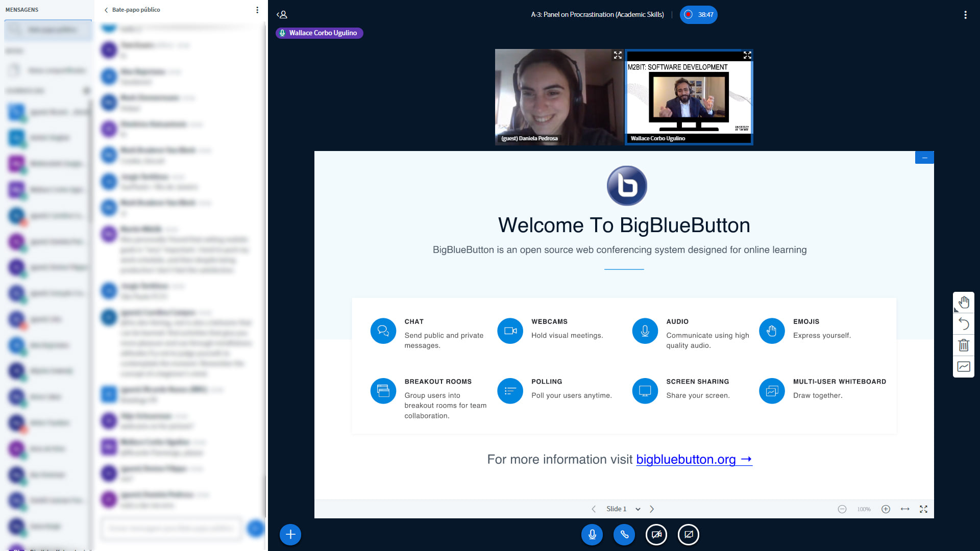Minimize the presentation with the blue button
Screen dimensions: 980x551
924,158
